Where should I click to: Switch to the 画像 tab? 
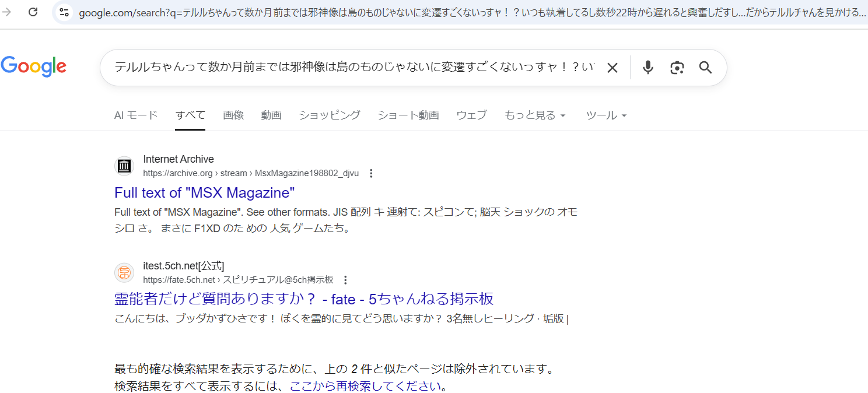pos(233,115)
